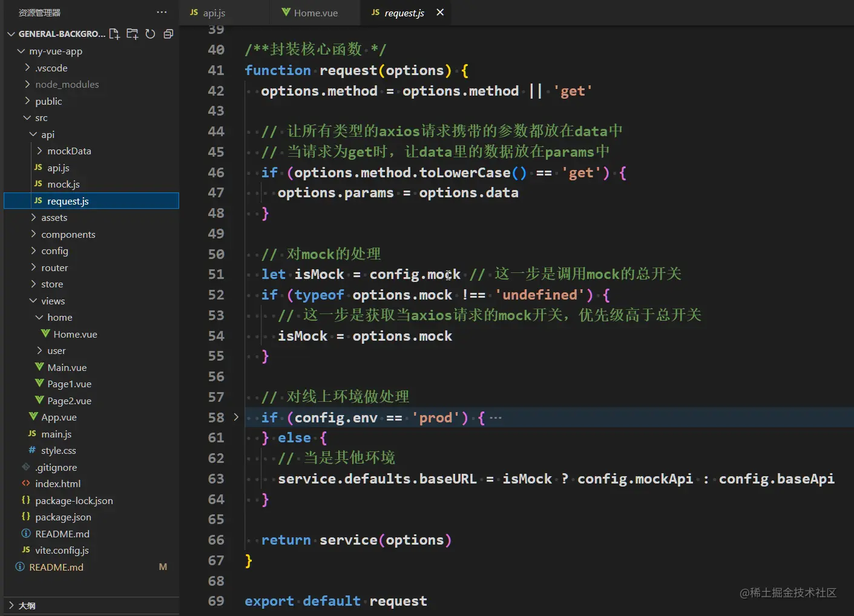Select App.vue in the src folder

(59, 417)
